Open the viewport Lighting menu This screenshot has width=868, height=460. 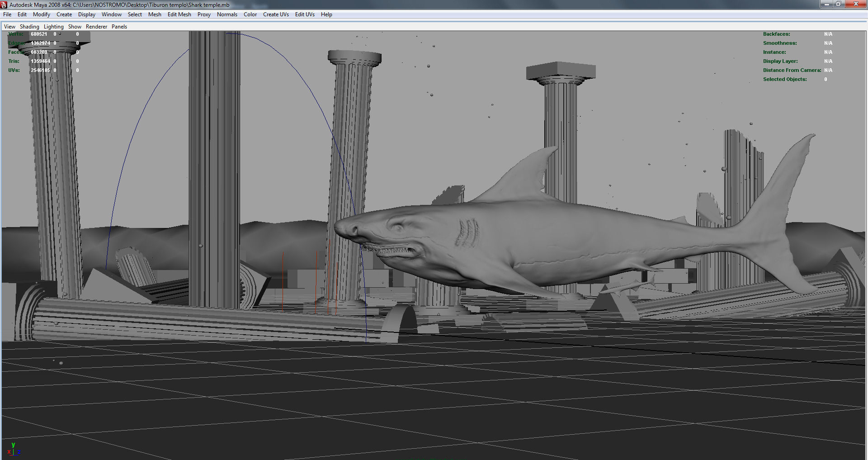click(54, 27)
